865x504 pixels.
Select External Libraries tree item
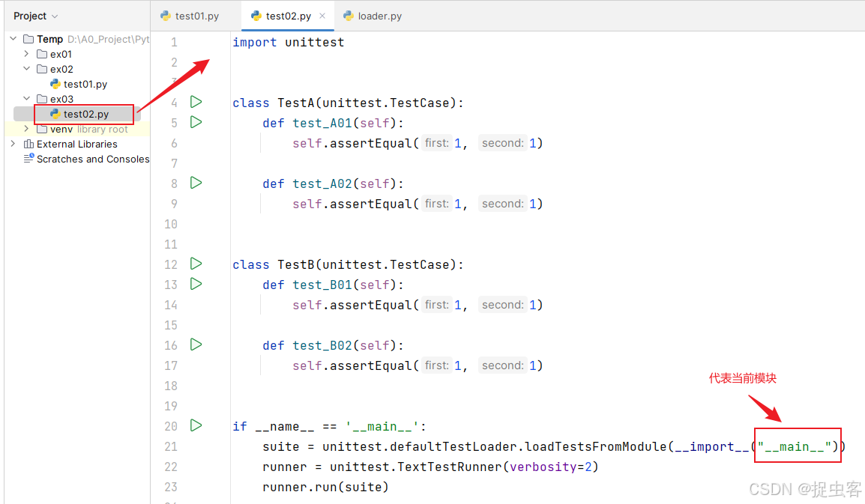pyautogui.click(x=76, y=144)
